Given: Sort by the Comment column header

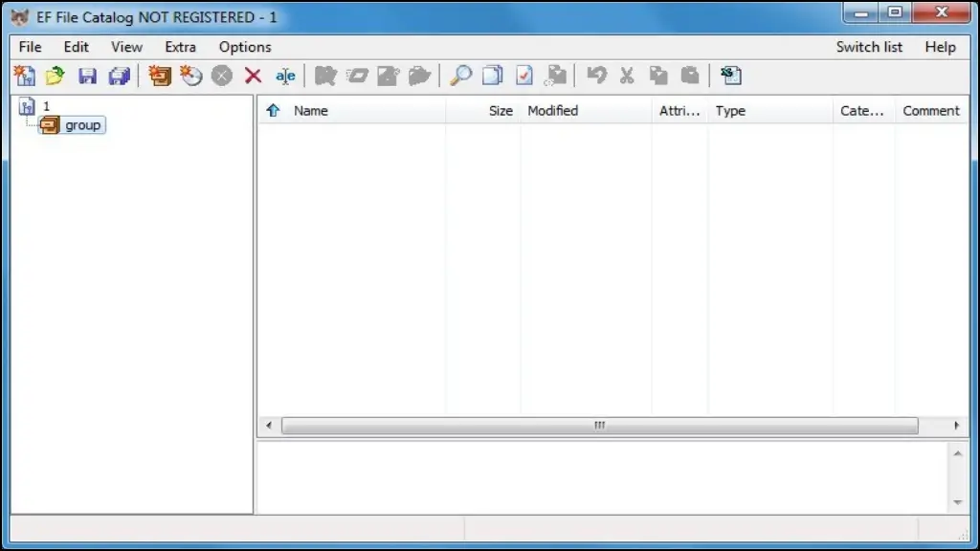Looking at the screenshot, I should pos(930,111).
